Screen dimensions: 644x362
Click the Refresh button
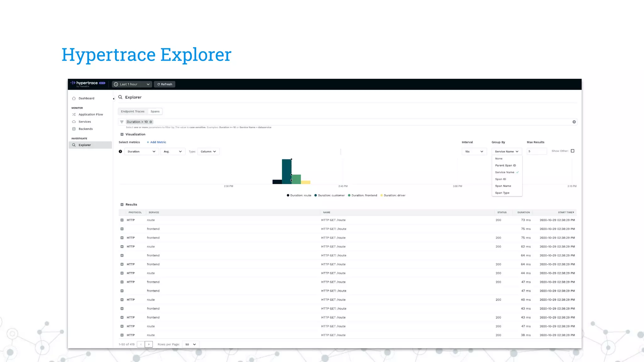[164, 84]
